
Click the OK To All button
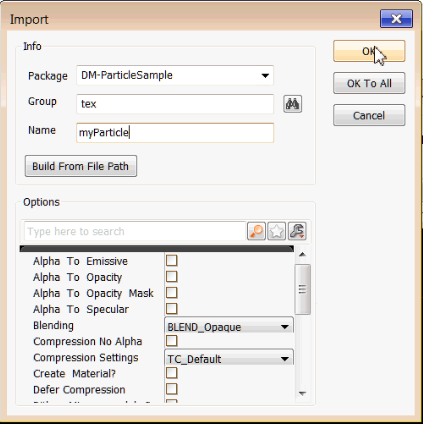(369, 83)
